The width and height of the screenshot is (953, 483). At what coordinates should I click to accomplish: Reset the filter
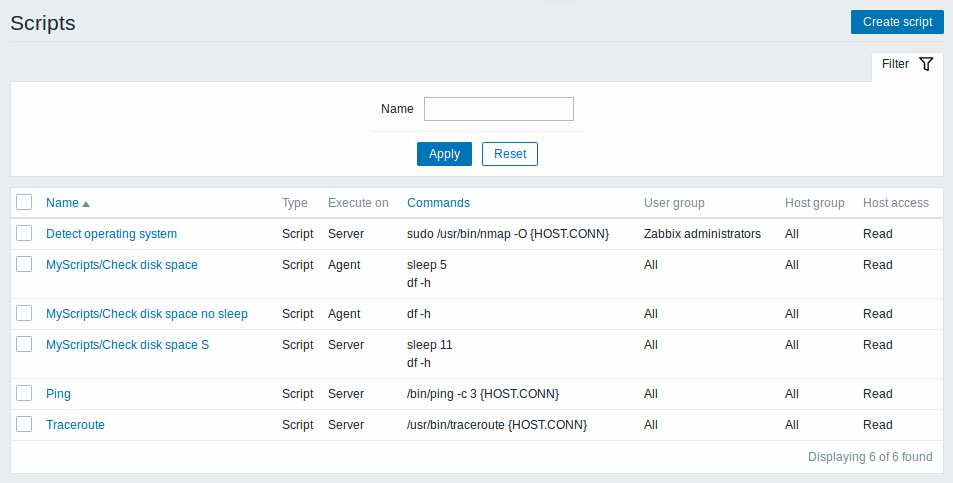pos(510,154)
